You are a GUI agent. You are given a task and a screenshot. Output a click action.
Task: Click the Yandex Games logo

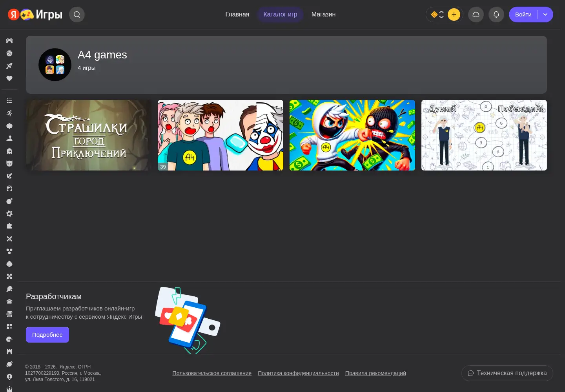click(x=35, y=15)
